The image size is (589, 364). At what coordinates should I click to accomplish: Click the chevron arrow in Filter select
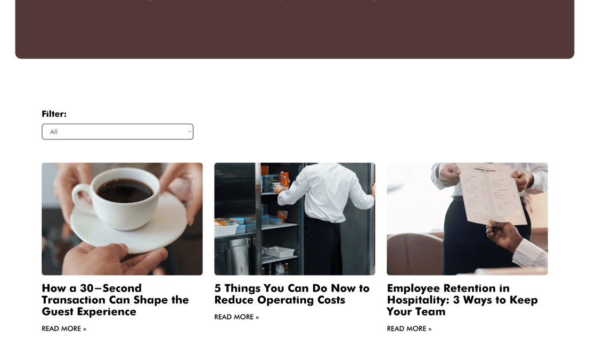[x=190, y=132]
